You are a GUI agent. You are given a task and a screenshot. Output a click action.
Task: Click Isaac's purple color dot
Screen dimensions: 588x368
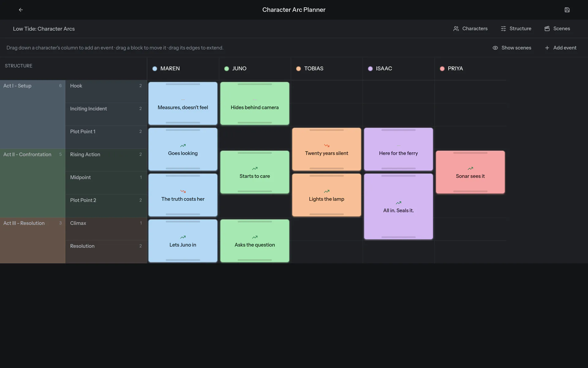pyautogui.click(x=370, y=69)
